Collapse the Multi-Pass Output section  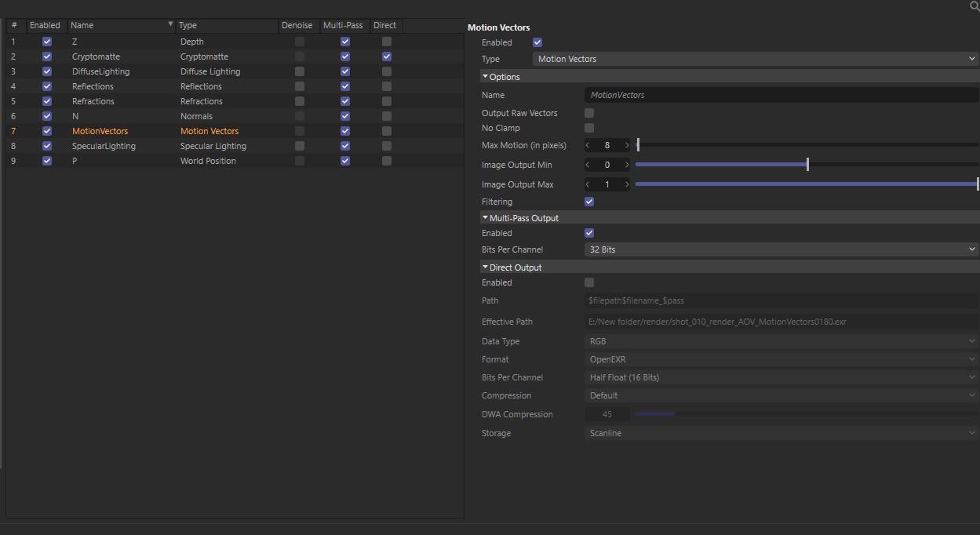[486, 218]
